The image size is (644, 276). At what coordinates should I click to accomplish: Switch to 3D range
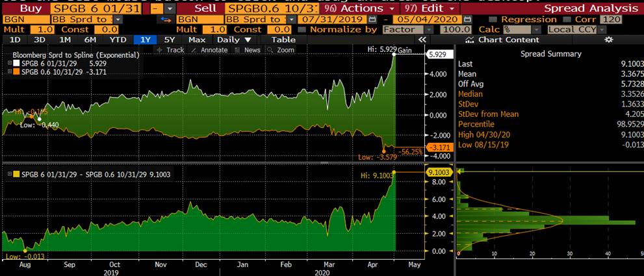40,40
